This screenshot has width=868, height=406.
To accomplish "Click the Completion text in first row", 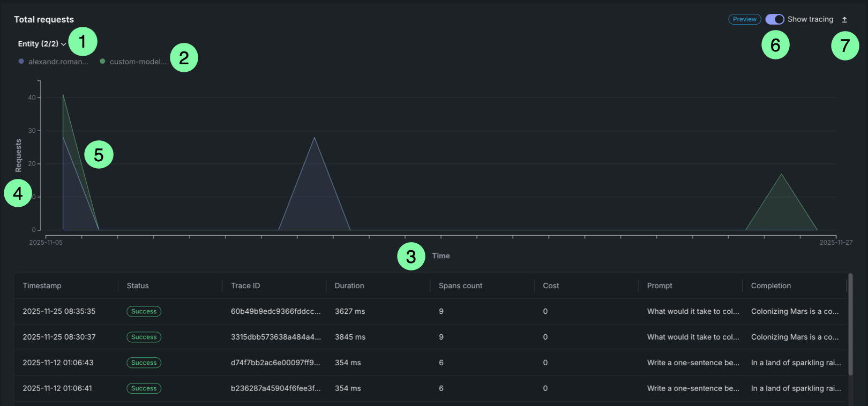I will 795,312.
